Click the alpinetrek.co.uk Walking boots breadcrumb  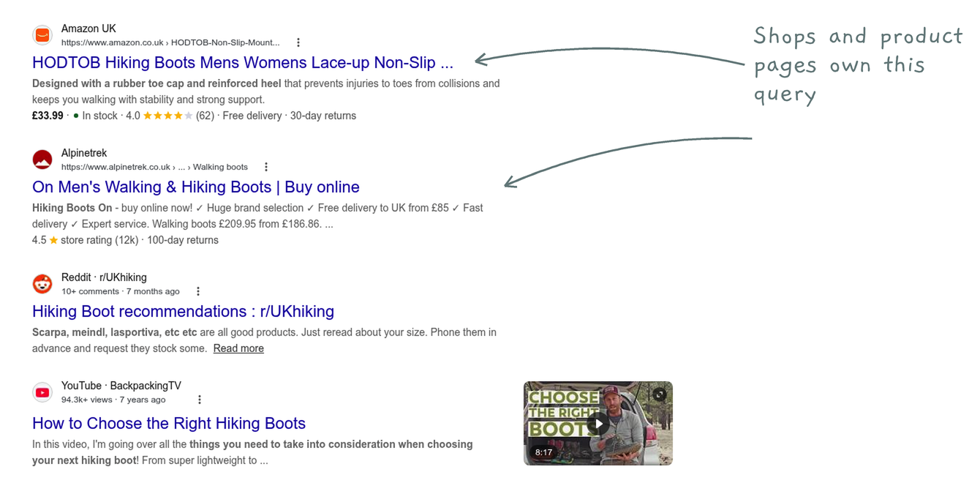pyautogui.click(x=154, y=167)
